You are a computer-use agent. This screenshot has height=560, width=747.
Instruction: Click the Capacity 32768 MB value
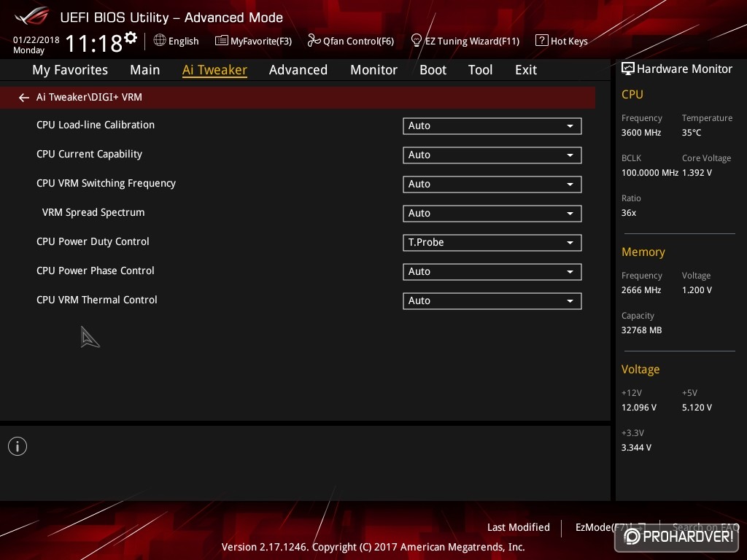tap(642, 330)
